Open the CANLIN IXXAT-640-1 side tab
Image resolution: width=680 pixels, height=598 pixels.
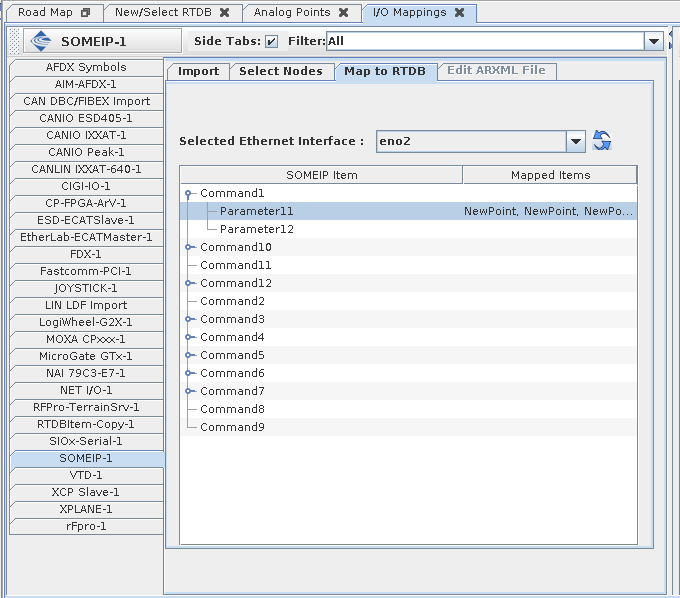pos(86,169)
